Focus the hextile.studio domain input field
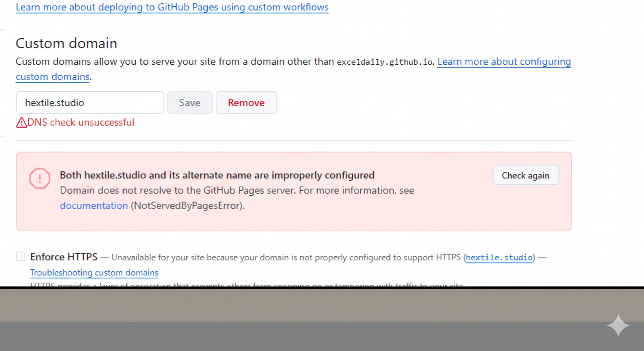644x351 pixels. point(90,103)
